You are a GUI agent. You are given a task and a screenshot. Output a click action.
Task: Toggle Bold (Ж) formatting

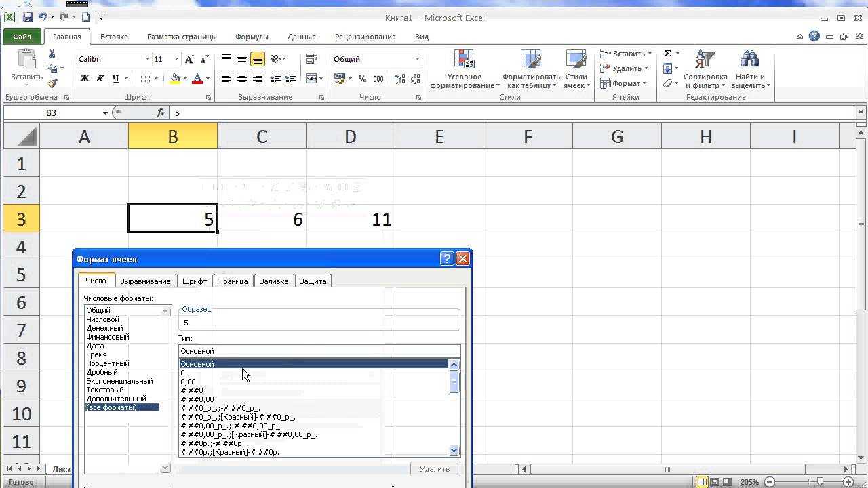click(85, 79)
